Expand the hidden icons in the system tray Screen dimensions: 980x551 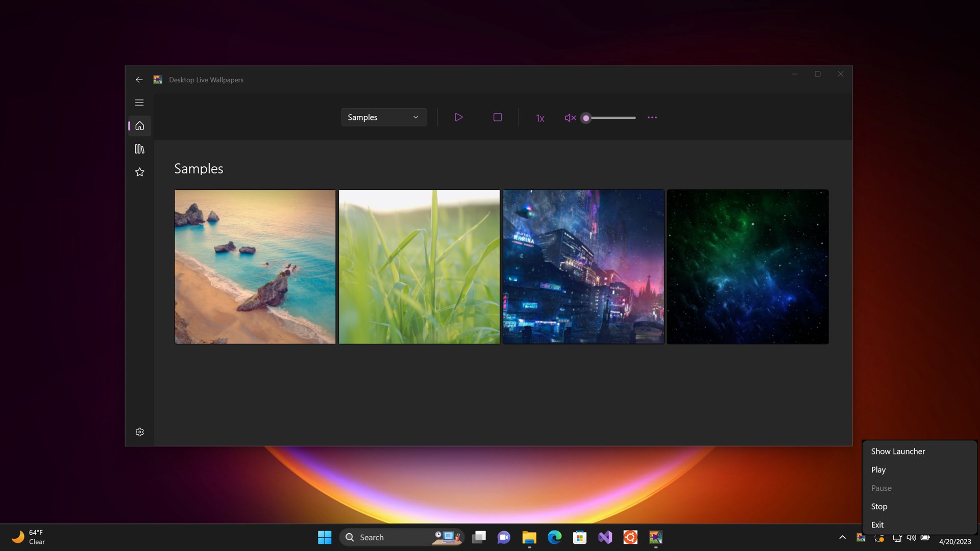[842, 537]
